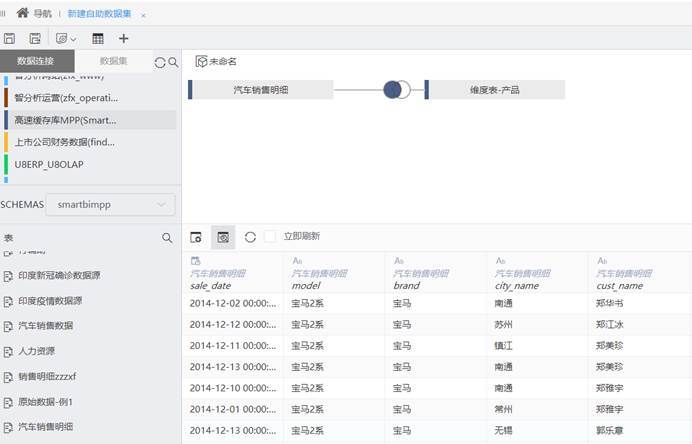Screen dimensions: 692x444
Task: Click the highlighted data preview icon
Action: (x=223, y=237)
